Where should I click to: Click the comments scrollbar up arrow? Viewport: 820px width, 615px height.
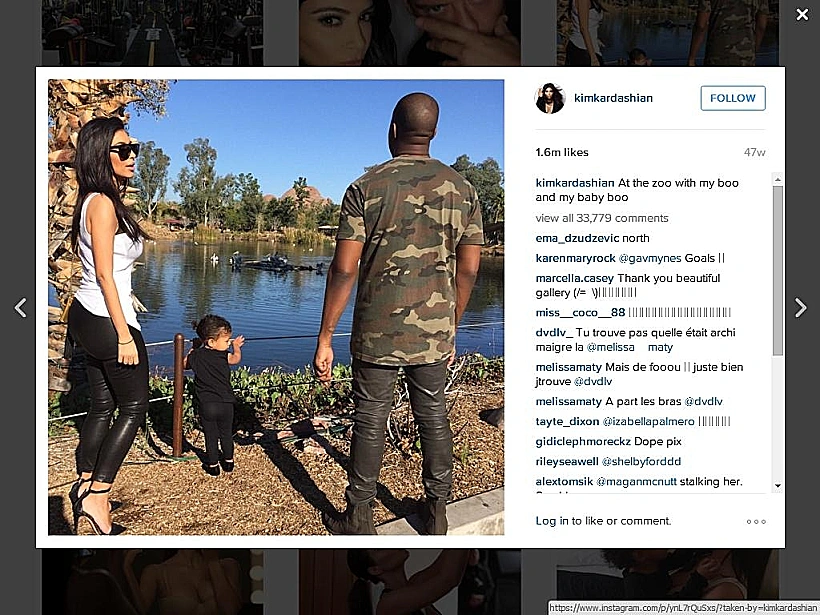coord(778,179)
